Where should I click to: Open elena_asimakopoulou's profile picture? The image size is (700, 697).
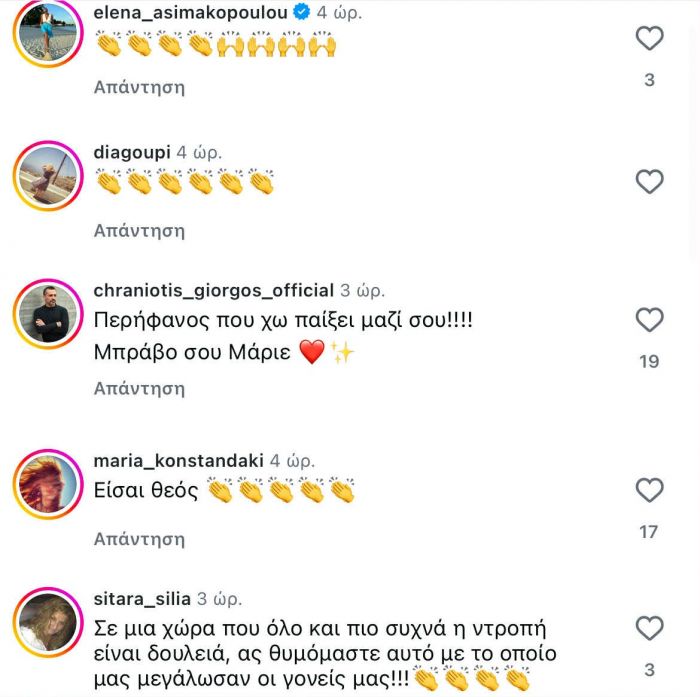pyautogui.click(x=47, y=39)
